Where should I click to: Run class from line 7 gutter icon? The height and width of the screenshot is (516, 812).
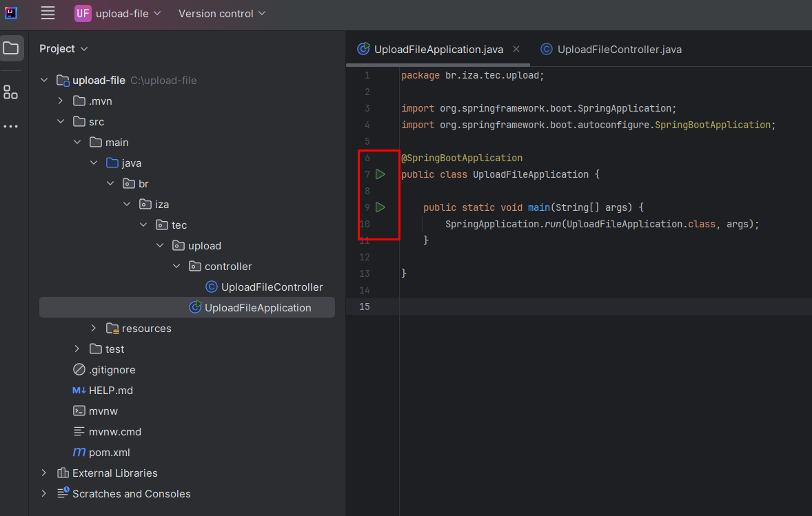[380, 174]
